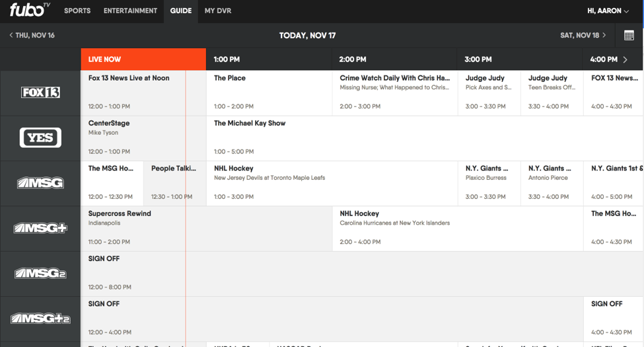Open Crime Watch Daily With Chris Hansen listing
The image size is (644, 347).
395,93
